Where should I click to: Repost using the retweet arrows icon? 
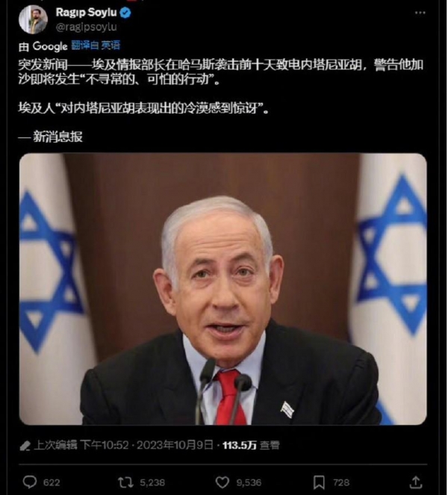(x=125, y=482)
